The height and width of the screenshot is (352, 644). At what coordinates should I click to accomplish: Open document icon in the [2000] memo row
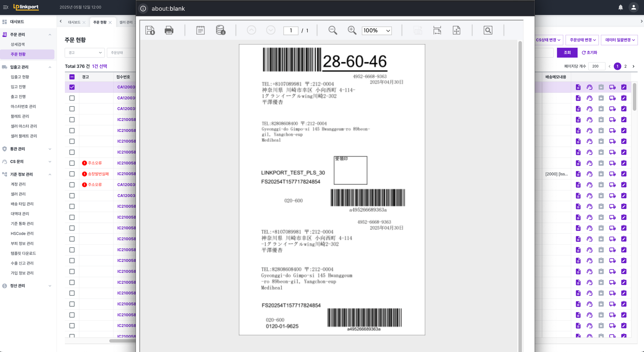[x=578, y=174]
